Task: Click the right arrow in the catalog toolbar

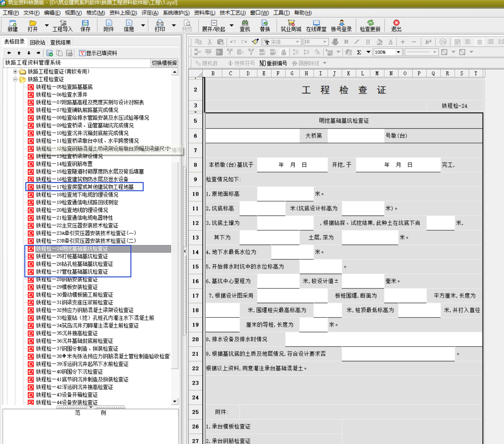Action: click(38, 53)
